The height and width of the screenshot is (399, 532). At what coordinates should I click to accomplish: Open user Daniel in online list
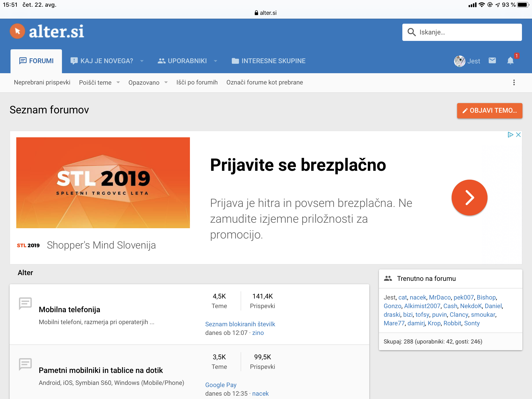493,306
